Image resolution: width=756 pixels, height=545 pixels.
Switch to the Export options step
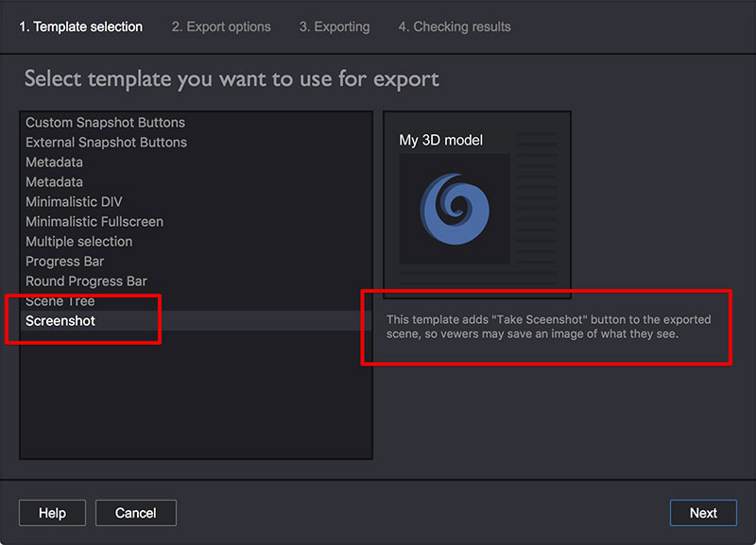tap(220, 26)
